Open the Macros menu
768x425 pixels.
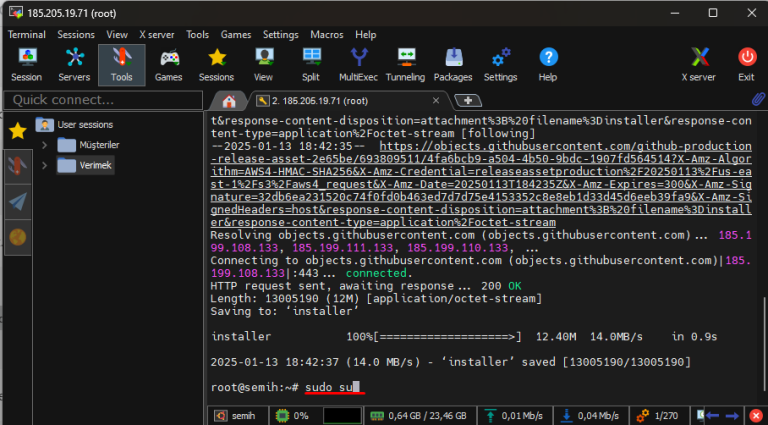(327, 34)
